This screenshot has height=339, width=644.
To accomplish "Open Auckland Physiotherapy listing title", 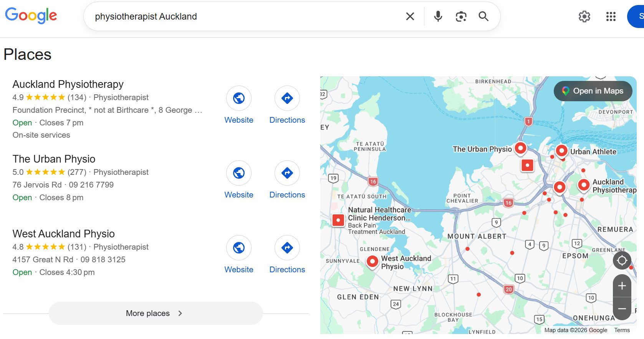I will pyautogui.click(x=68, y=84).
